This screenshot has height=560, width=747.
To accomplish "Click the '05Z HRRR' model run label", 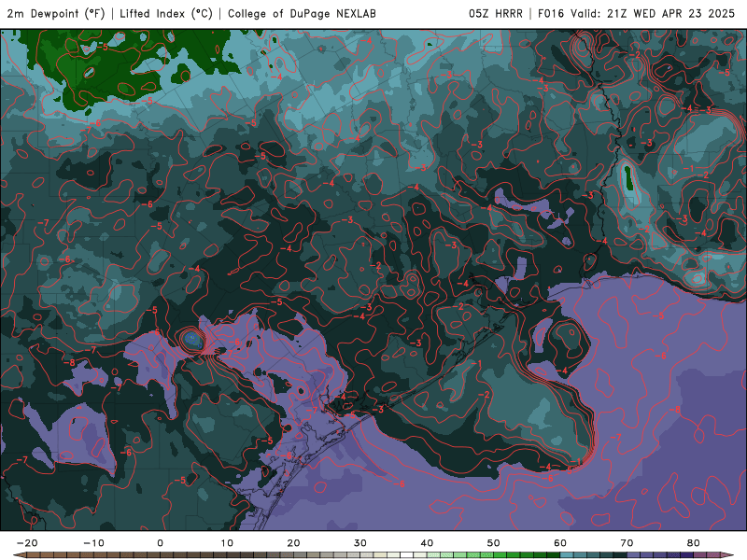I will [496, 13].
